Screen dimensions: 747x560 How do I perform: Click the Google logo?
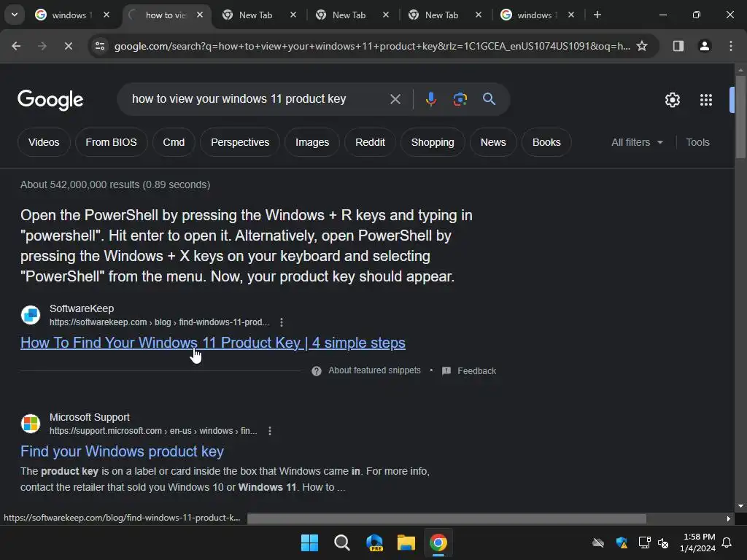(50, 100)
